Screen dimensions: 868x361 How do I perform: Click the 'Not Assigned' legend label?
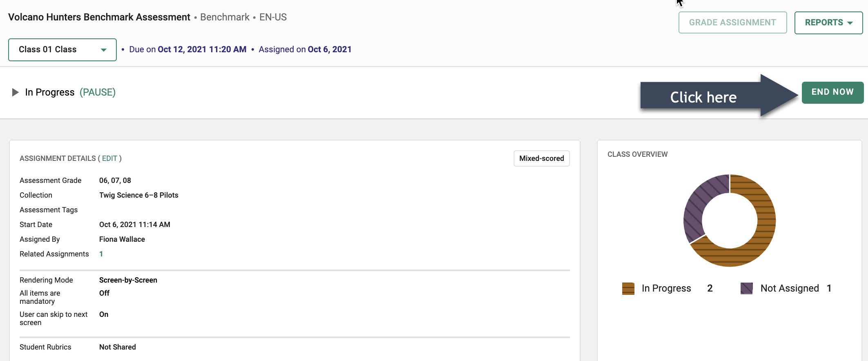pyautogui.click(x=790, y=288)
